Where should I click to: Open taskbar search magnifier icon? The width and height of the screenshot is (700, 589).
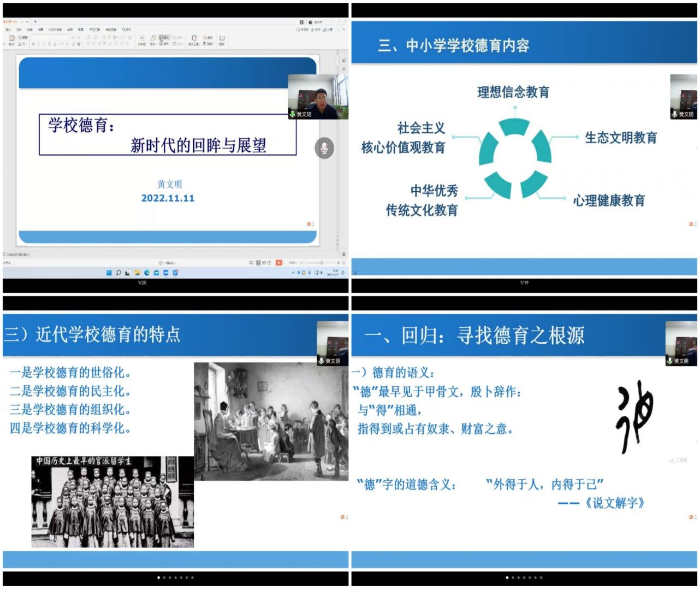[118, 273]
